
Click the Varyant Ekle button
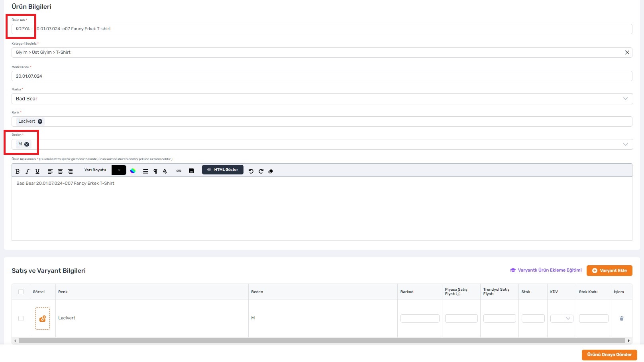click(x=609, y=270)
